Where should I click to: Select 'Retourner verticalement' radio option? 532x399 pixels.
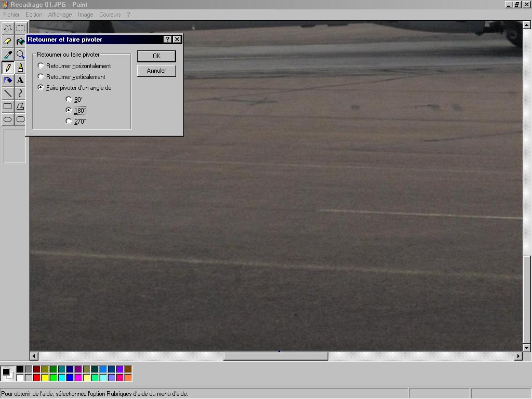coord(41,77)
